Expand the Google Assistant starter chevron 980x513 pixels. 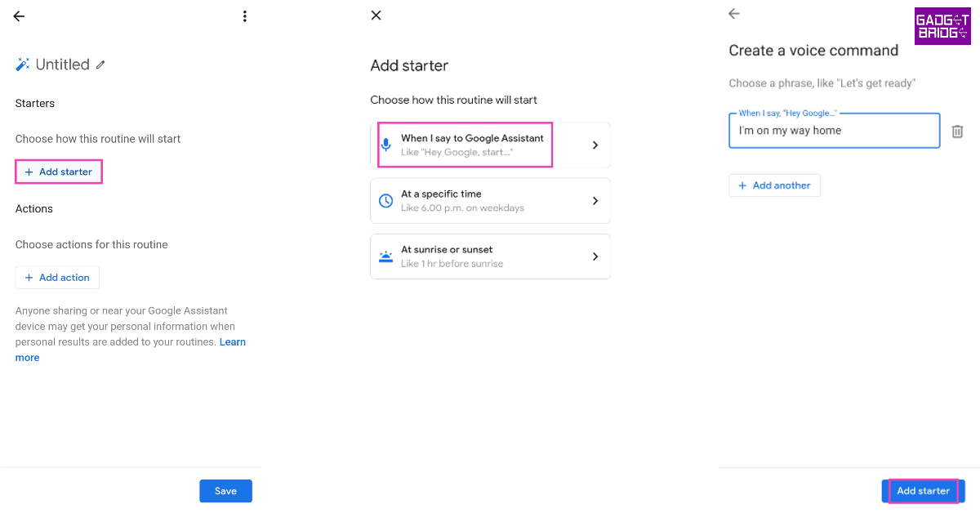coord(595,145)
